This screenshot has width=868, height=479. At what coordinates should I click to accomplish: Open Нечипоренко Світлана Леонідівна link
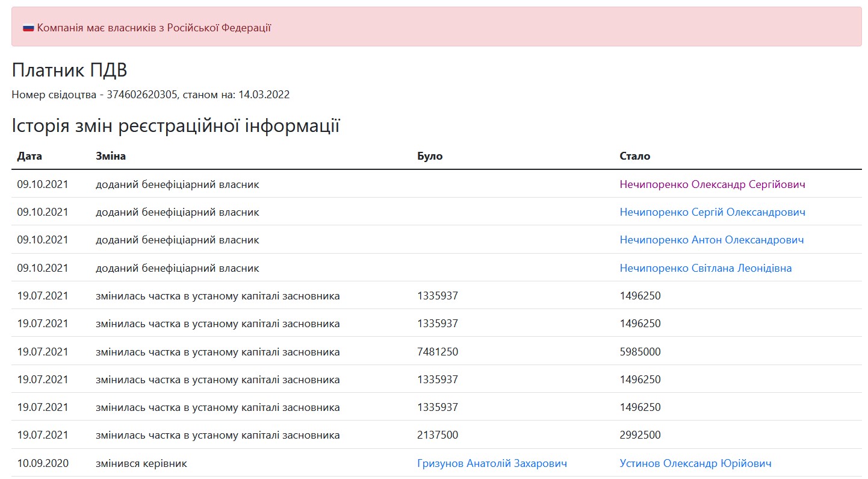pos(705,268)
